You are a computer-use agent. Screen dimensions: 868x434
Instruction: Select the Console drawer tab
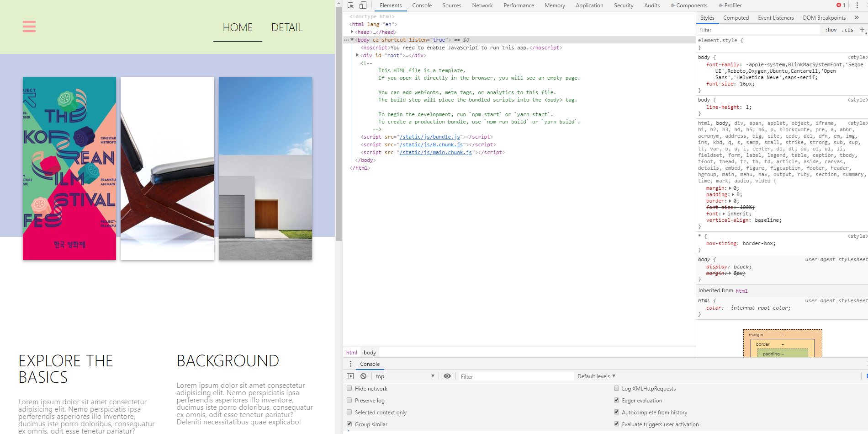click(370, 364)
